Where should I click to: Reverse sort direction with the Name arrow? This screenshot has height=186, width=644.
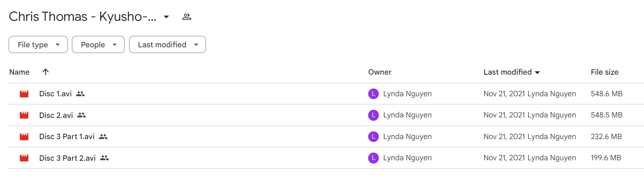point(45,72)
